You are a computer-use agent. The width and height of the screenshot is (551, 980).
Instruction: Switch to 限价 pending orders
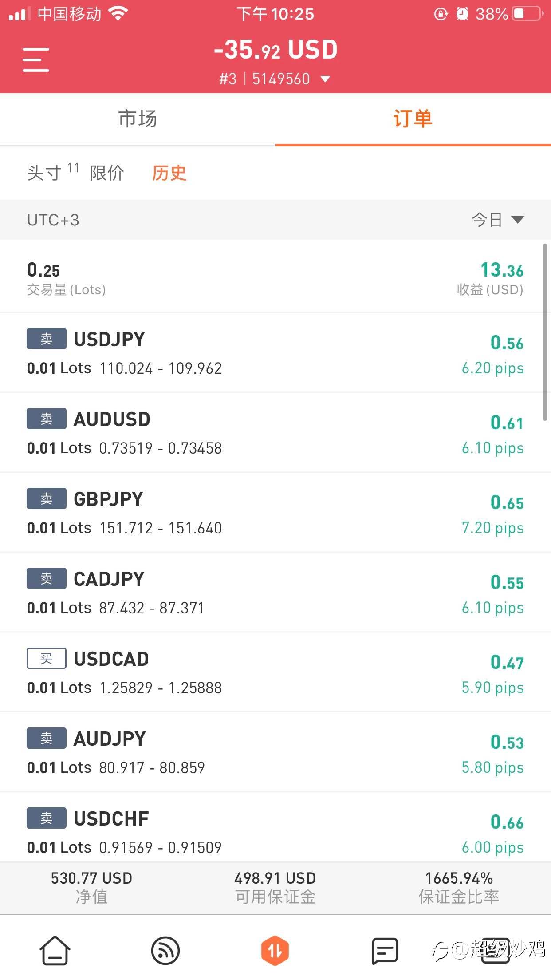pos(107,173)
